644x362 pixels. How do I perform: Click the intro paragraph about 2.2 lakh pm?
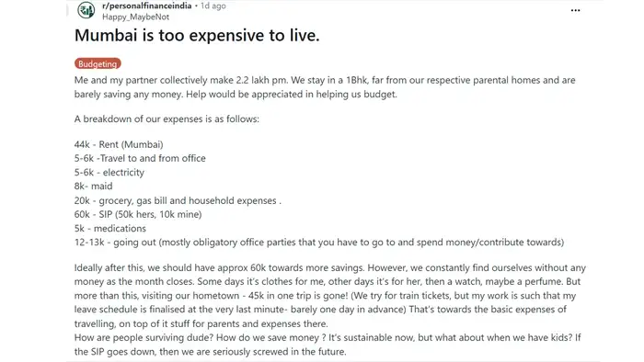(x=325, y=87)
